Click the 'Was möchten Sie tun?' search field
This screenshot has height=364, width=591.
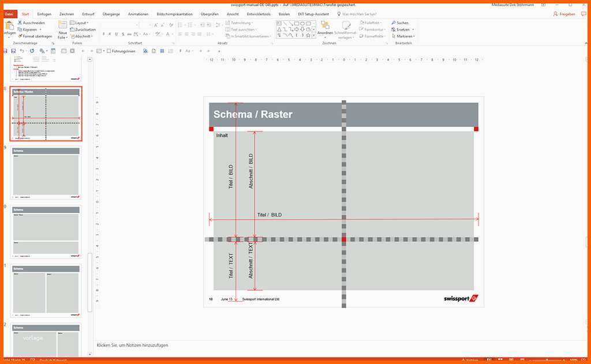pos(364,13)
